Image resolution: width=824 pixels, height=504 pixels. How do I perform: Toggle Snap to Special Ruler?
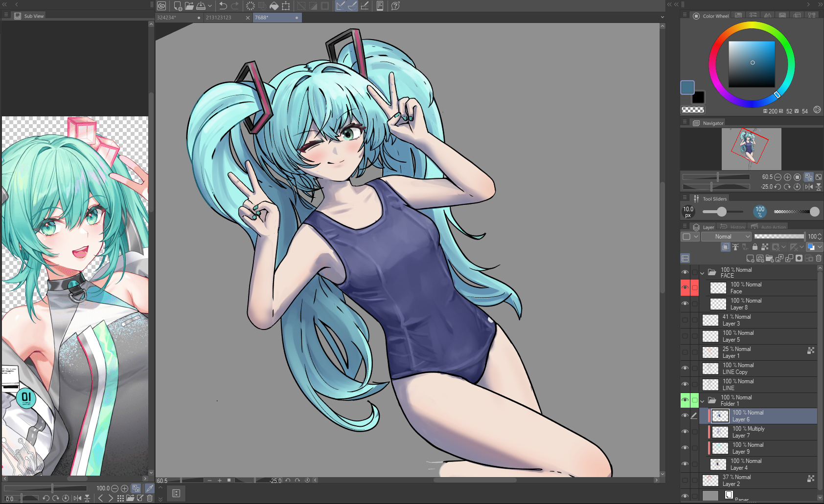point(352,6)
